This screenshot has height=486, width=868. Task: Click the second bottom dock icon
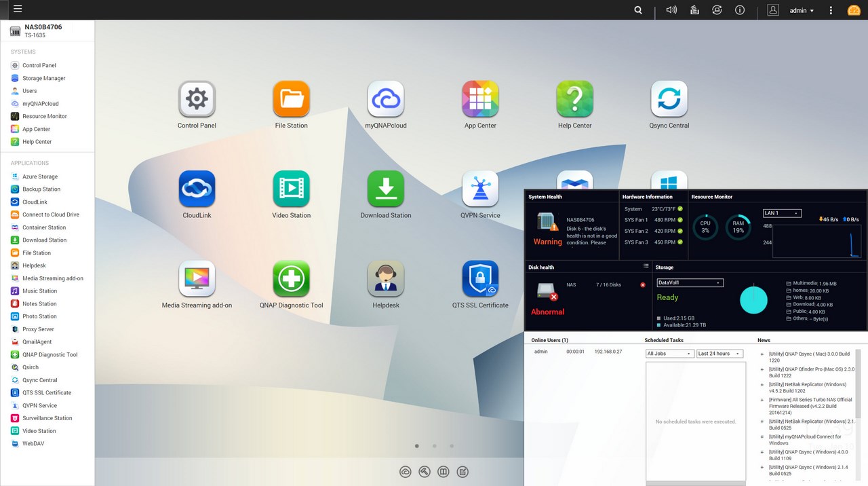click(x=425, y=472)
